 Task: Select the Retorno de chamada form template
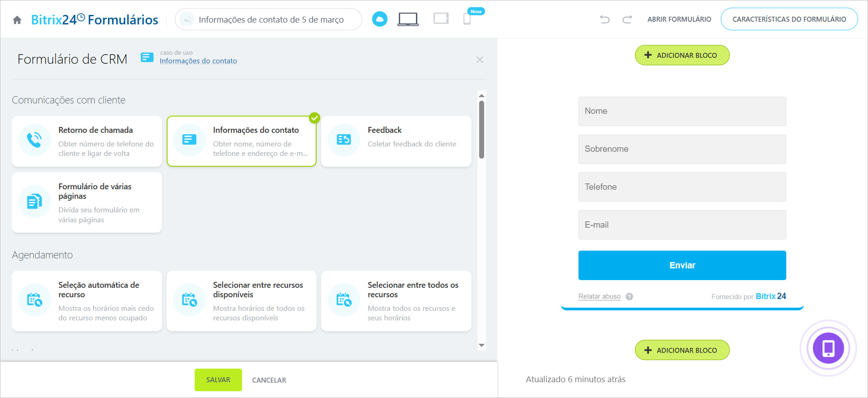(x=87, y=141)
